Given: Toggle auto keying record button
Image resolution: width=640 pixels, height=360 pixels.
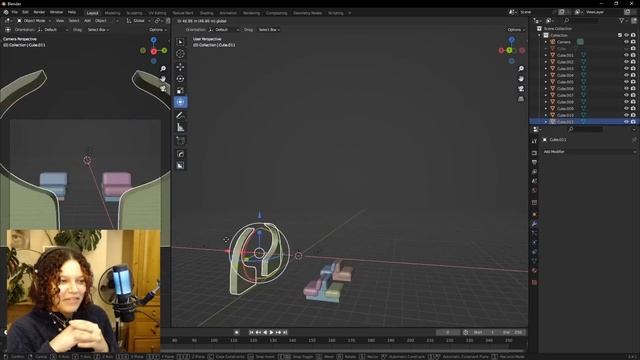Looking at the screenshot, I should pyautogui.click(x=236, y=332).
